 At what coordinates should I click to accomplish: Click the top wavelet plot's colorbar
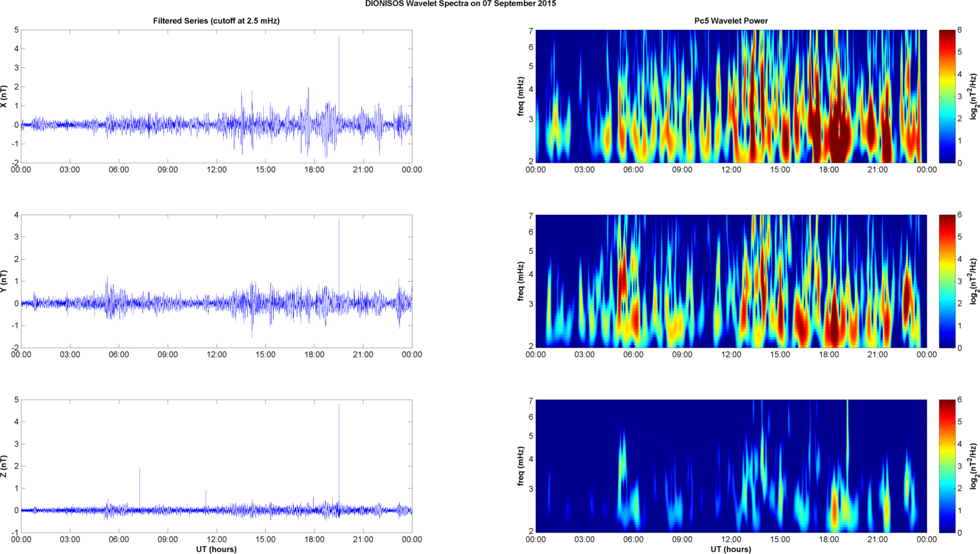tap(946, 96)
